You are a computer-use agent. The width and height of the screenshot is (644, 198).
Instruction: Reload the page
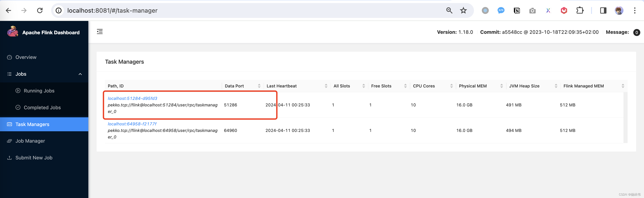pos(40,10)
